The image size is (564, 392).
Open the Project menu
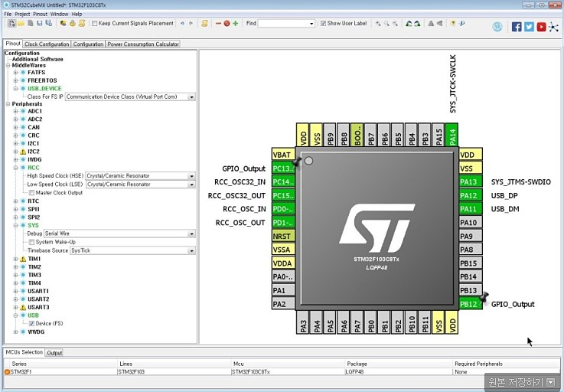(22, 14)
